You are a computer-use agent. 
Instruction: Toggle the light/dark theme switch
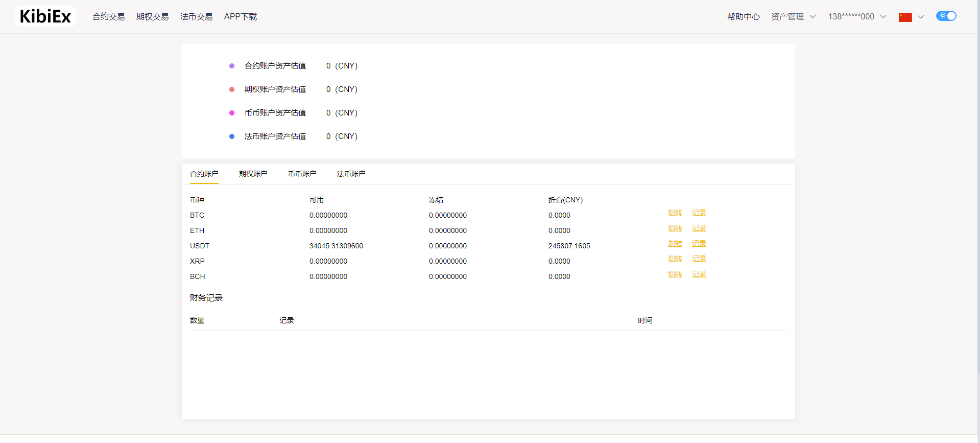946,16
